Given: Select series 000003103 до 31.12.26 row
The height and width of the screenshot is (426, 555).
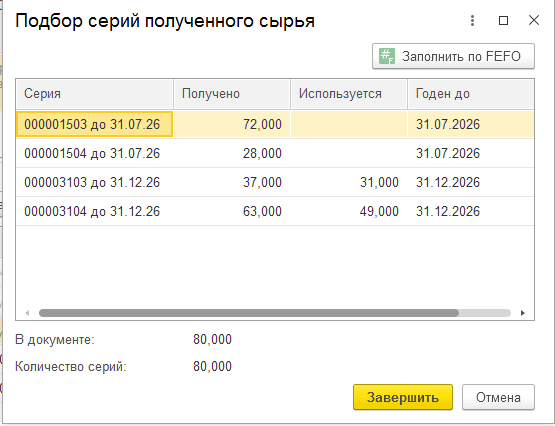Looking at the screenshot, I should (275, 182).
